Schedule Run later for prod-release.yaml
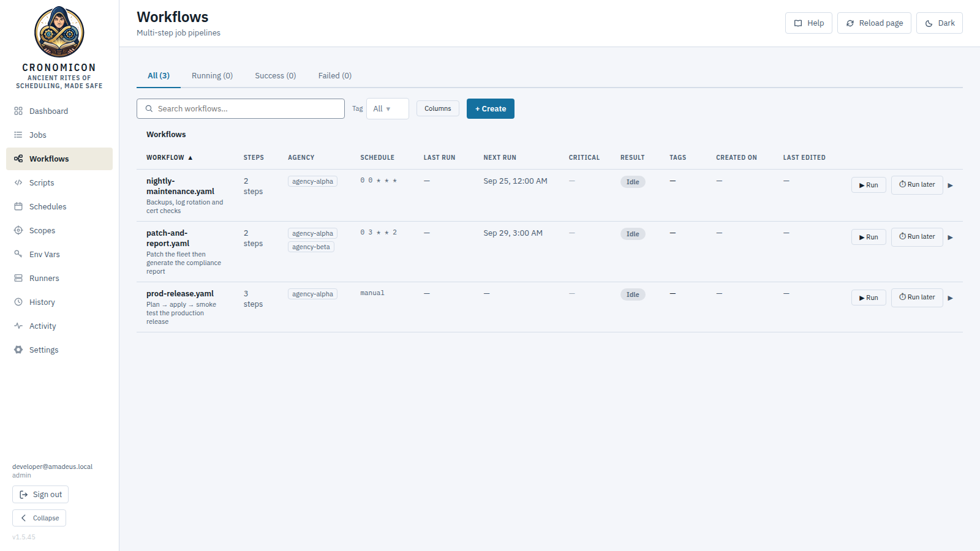 pyautogui.click(x=917, y=298)
